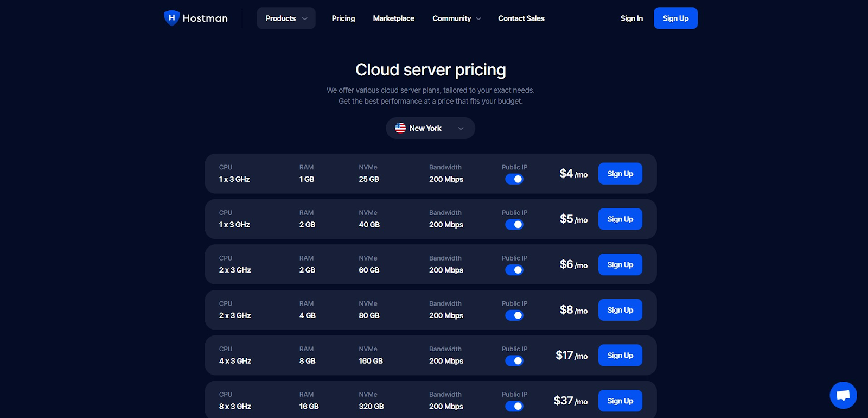Open Contact Sales in the nav bar
The width and height of the screenshot is (868, 418).
(x=521, y=18)
